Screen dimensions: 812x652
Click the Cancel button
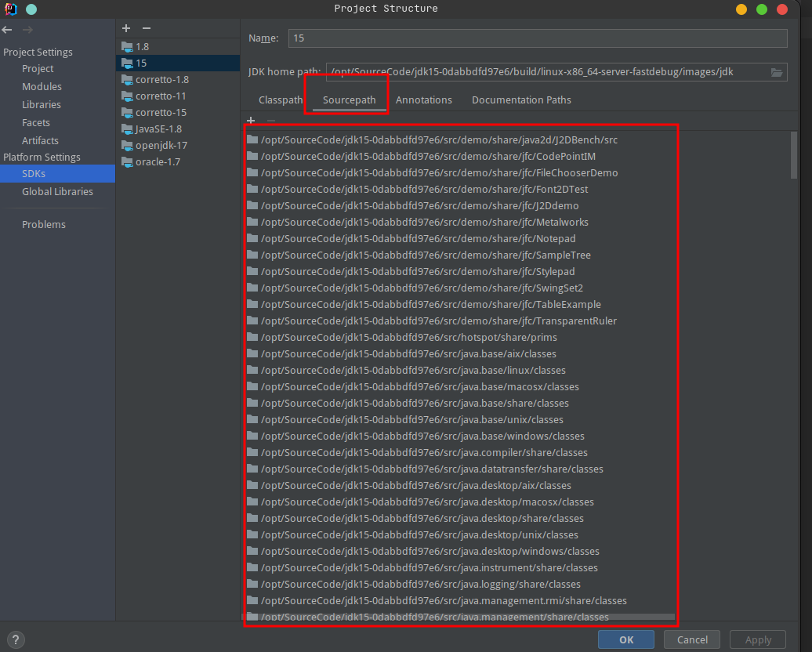tap(692, 639)
